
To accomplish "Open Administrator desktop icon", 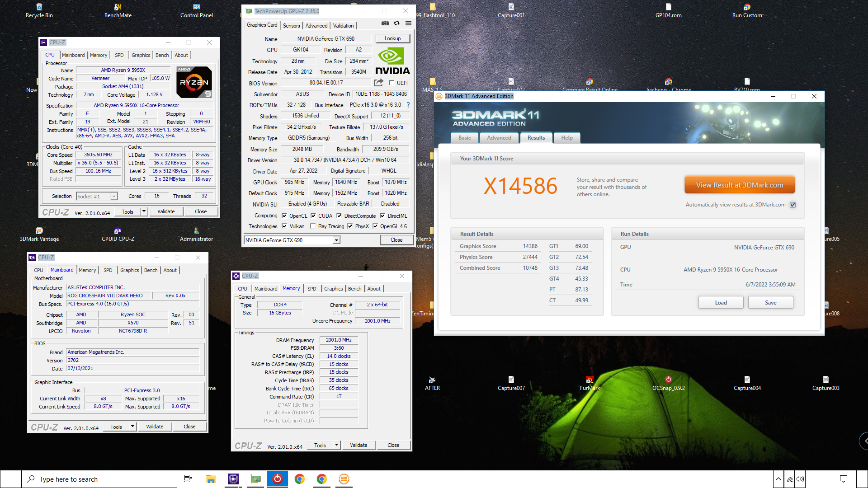I will click(x=197, y=234).
